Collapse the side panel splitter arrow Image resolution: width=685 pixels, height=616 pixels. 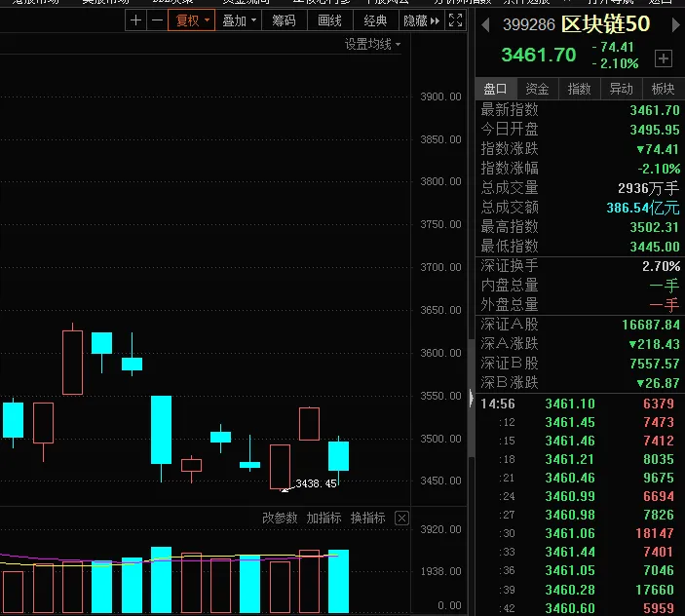[471, 398]
